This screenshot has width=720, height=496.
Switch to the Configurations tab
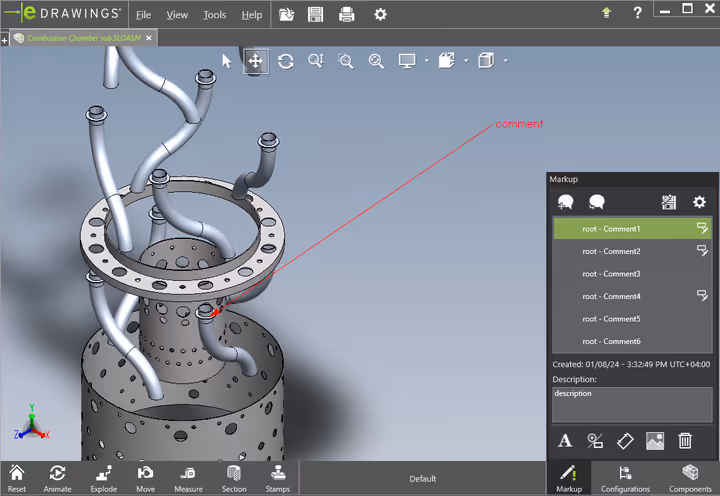625,479
